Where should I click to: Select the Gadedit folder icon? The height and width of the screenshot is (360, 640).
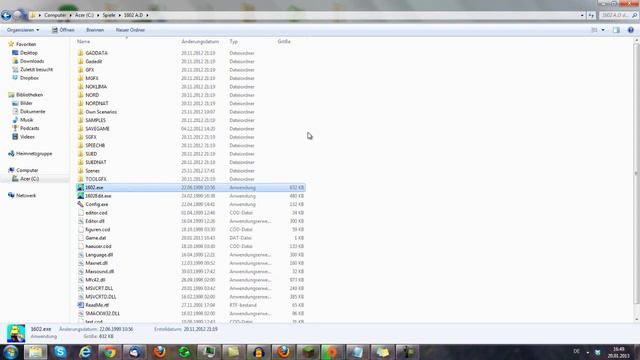click(x=80, y=61)
